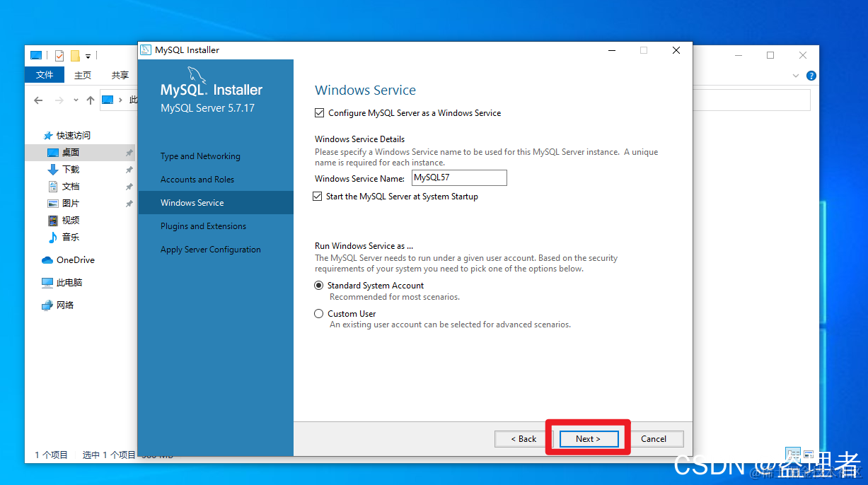
Task: Switch to the 共享 tab in File Explorer
Action: (120, 75)
